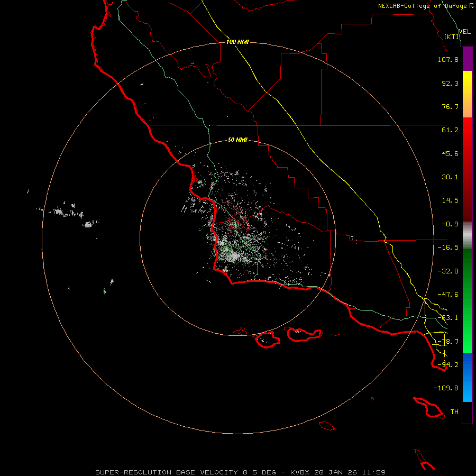Click the VEL legend title
This screenshot has height=476, width=476.
464,32
